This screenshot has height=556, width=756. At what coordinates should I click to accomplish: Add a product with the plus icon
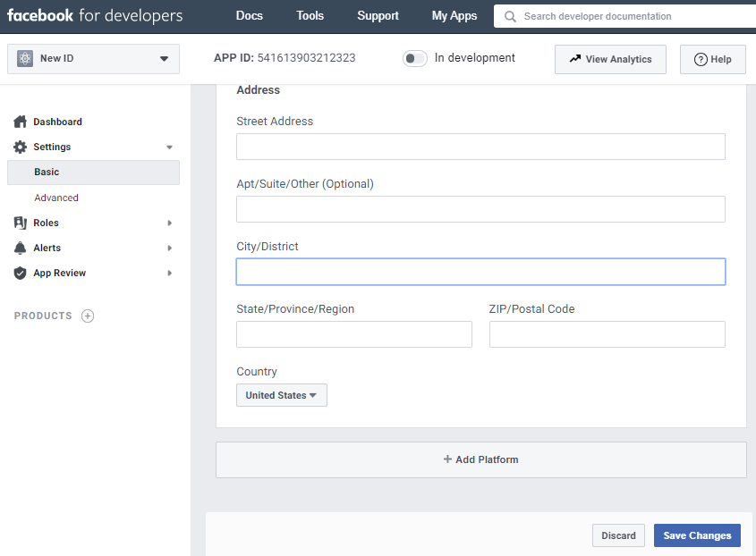(88, 316)
